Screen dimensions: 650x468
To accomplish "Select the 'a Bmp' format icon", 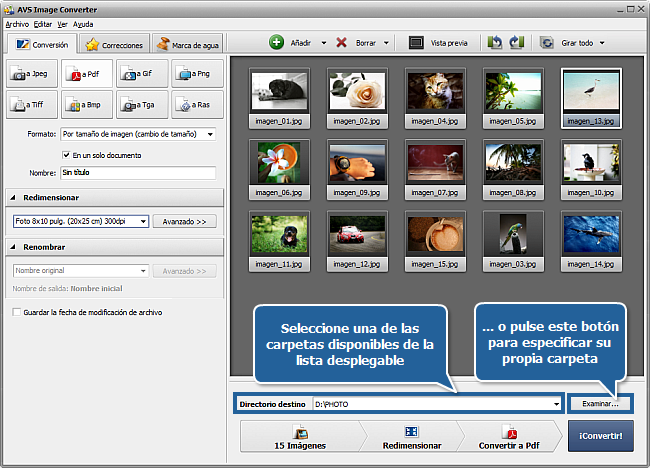I will [x=87, y=103].
